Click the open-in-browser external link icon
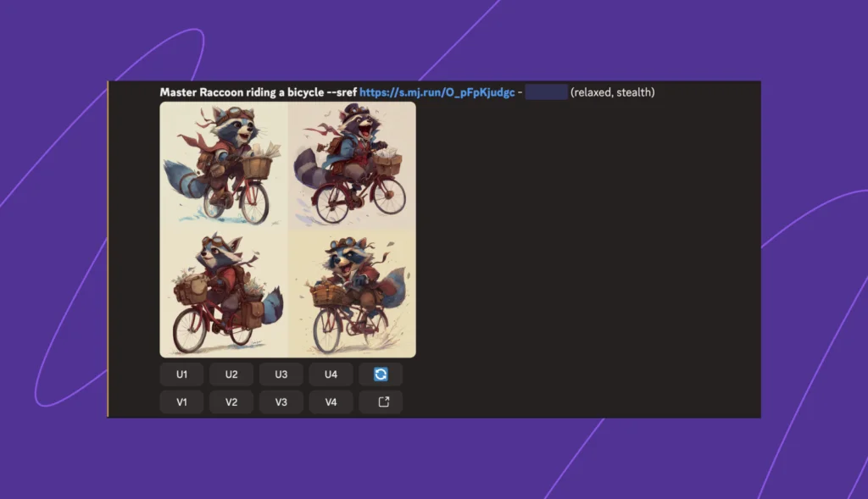Screen dimensions: 868x499 pyautogui.click(x=381, y=402)
